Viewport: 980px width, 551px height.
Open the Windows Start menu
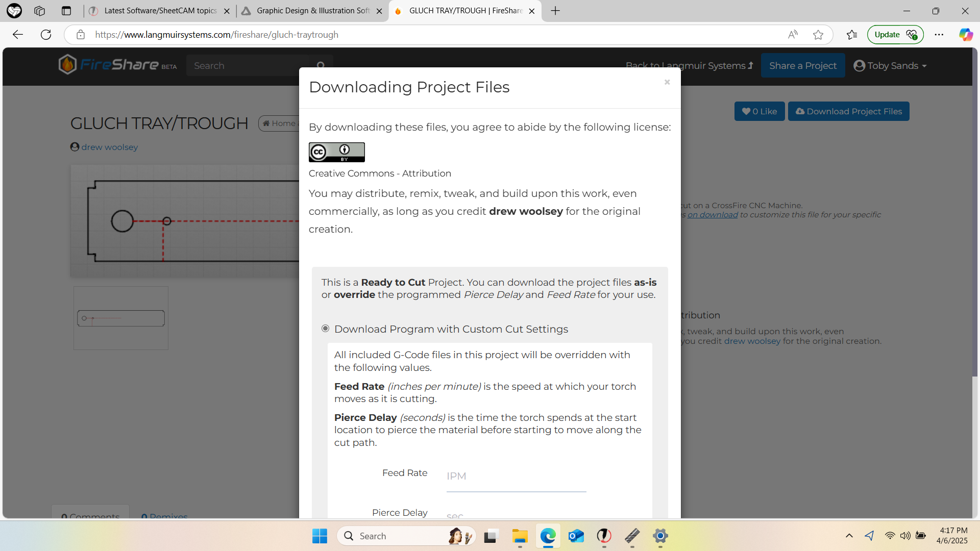click(320, 536)
